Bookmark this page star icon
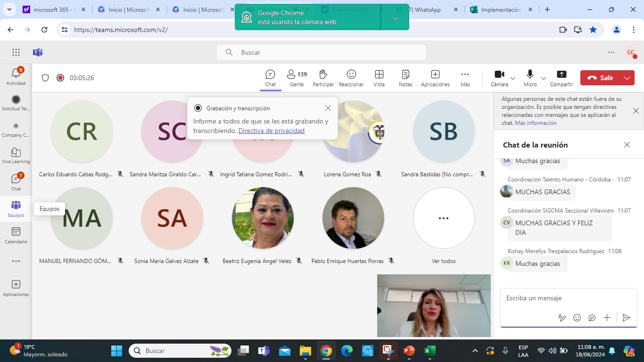 click(593, 30)
